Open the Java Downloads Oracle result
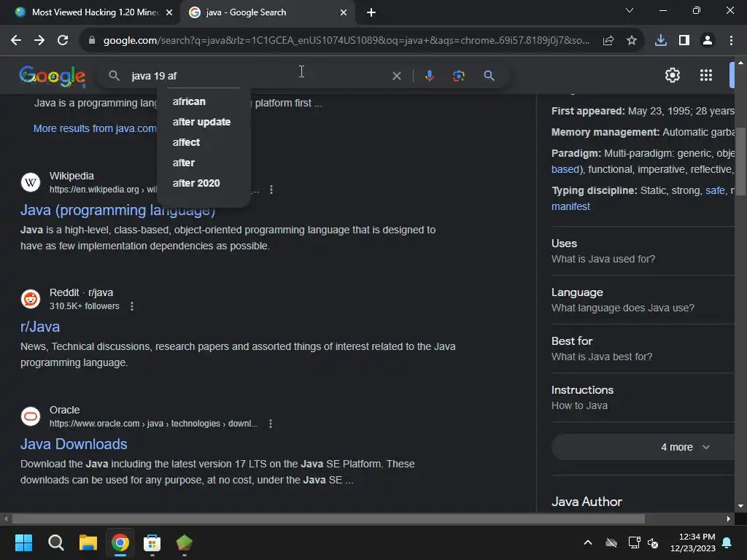Screen dimensions: 747x560 click(x=74, y=444)
